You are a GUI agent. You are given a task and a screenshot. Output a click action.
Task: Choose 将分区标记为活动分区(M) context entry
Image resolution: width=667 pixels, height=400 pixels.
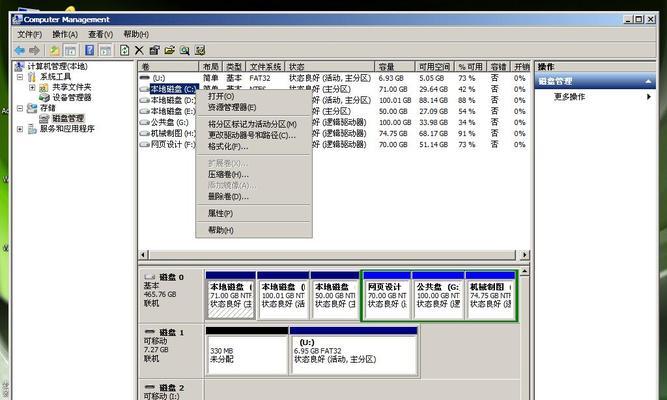(254, 124)
